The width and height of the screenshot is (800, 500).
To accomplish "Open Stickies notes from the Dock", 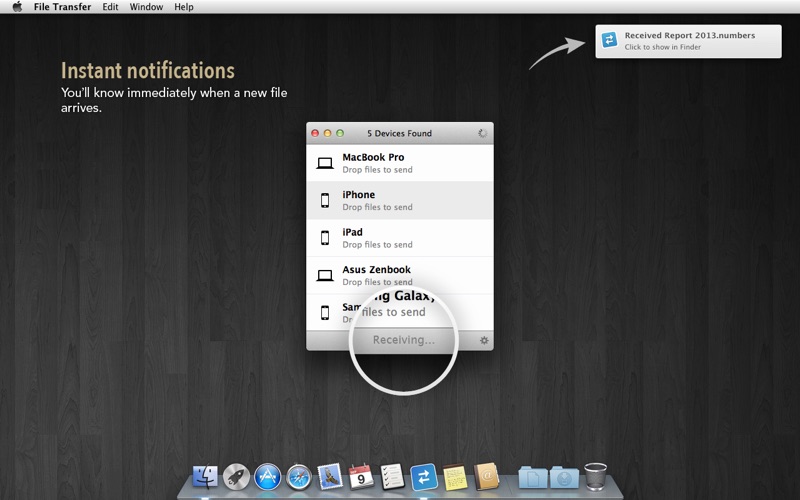I will click(x=455, y=477).
